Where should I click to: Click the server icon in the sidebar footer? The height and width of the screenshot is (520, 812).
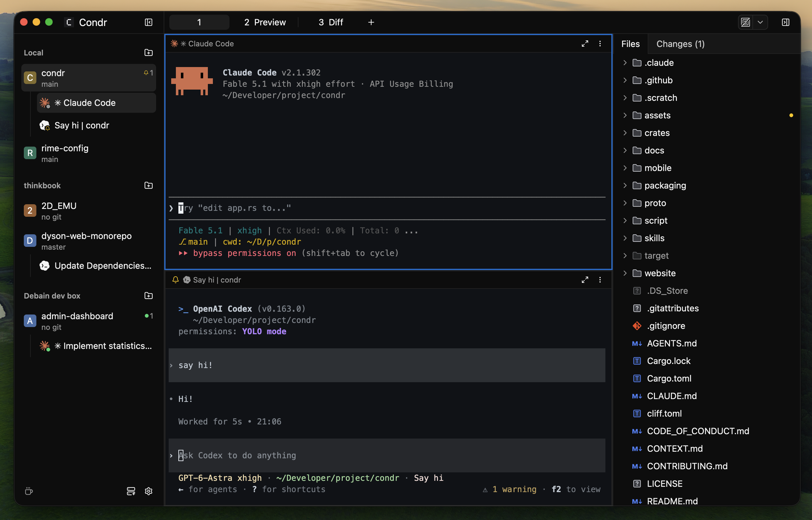tap(131, 491)
